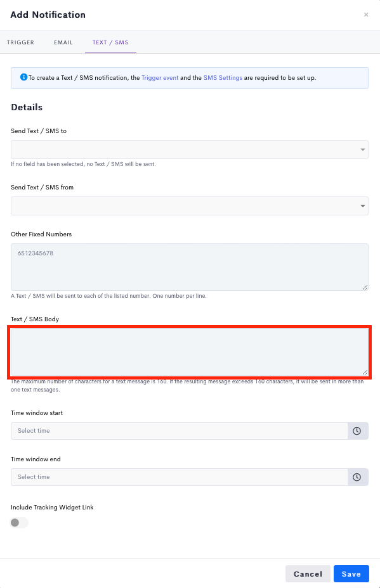The height and width of the screenshot is (588, 380).
Task: Toggle Include Tracking Widget Link switch
Action: [x=20, y=522]
